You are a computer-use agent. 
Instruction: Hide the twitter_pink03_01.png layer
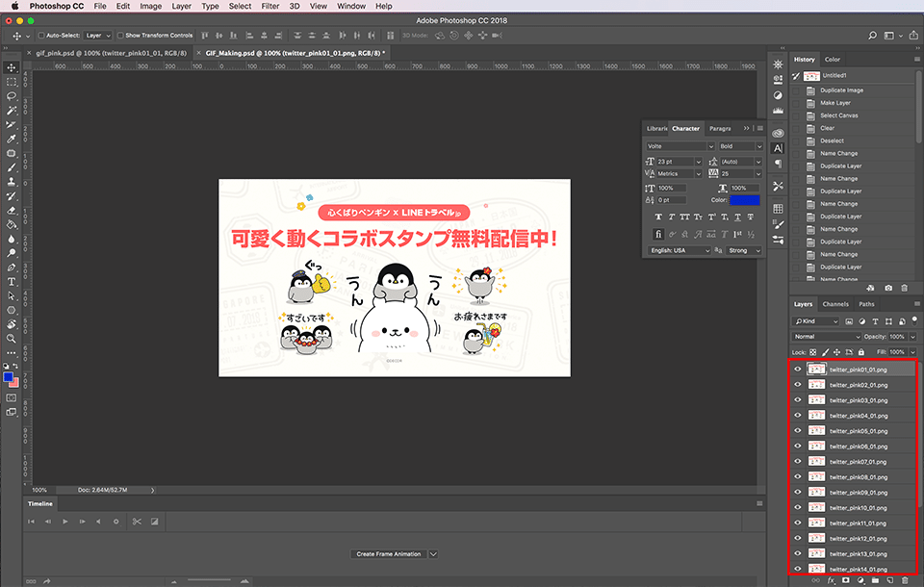tap(797, 400)
